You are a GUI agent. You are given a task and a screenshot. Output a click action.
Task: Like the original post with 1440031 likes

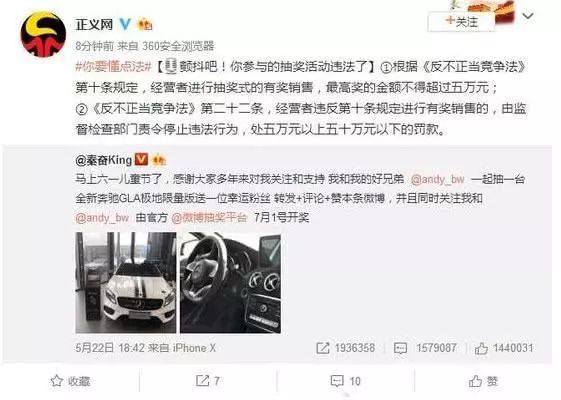point(504,348)
